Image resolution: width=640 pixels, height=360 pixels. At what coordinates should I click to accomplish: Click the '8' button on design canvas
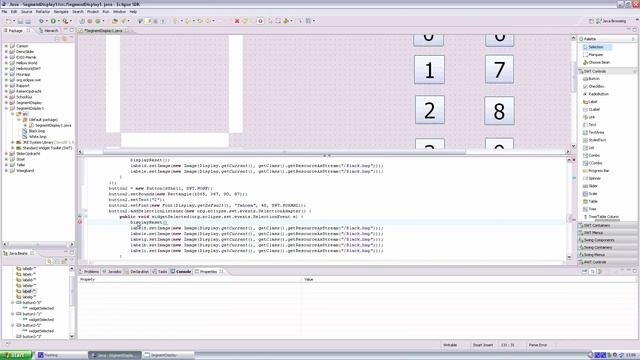(x=499, y=111)
